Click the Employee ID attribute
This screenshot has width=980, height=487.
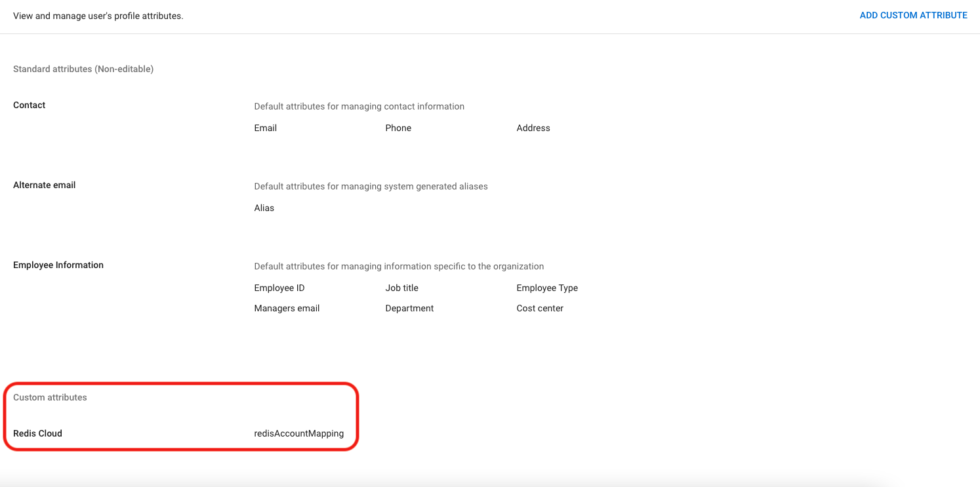click(279, 288)
